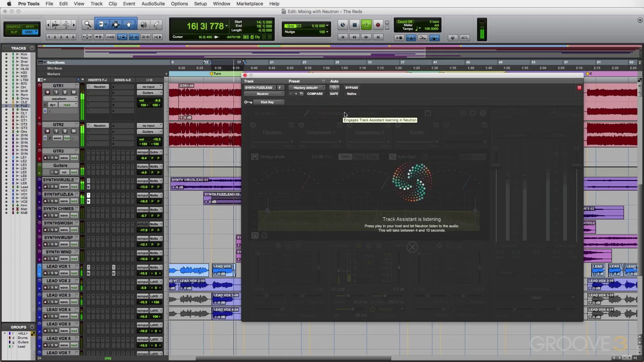Solo the GTR1 track
The image size is (644, 362).
(x=65, y=92)
